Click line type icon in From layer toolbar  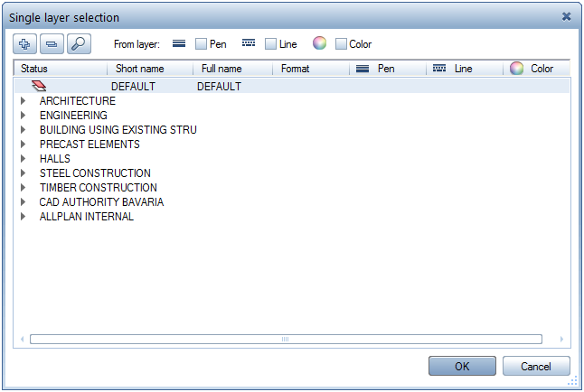[249, 43]
